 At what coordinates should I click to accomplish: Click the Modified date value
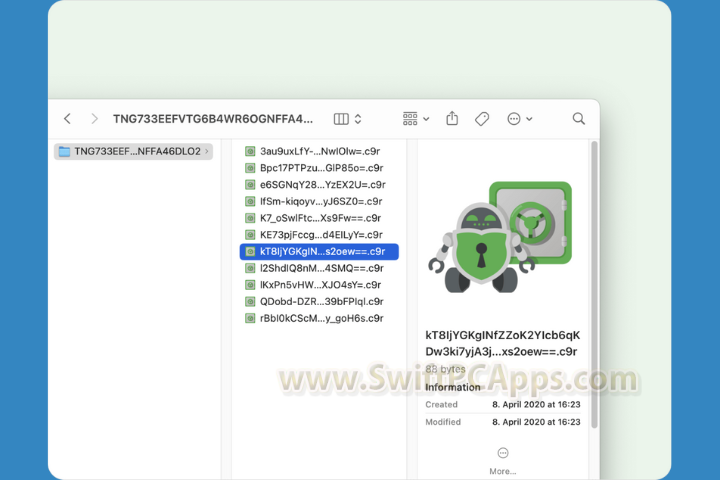pos(536,422)
